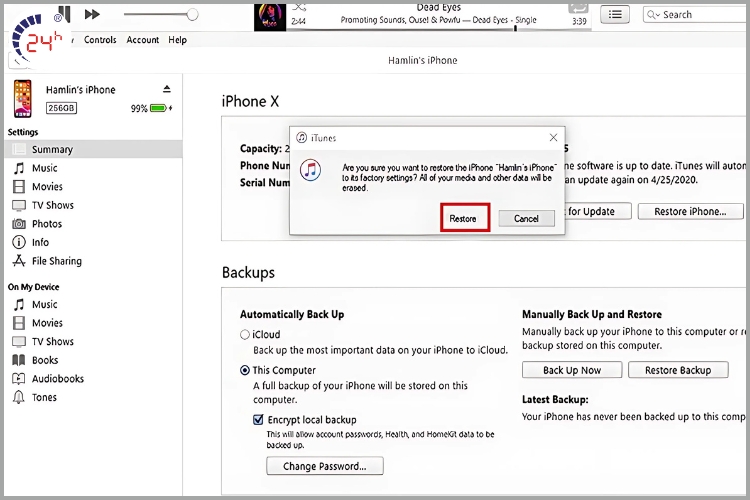Open the Account menu
Screen dimensions: 750x500
[x=143, y=40]
